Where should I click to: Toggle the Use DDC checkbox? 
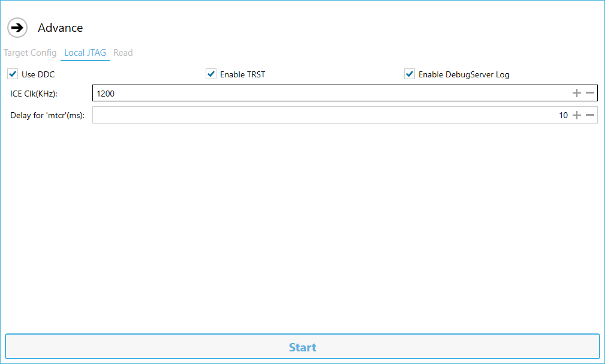click(13, 74)
